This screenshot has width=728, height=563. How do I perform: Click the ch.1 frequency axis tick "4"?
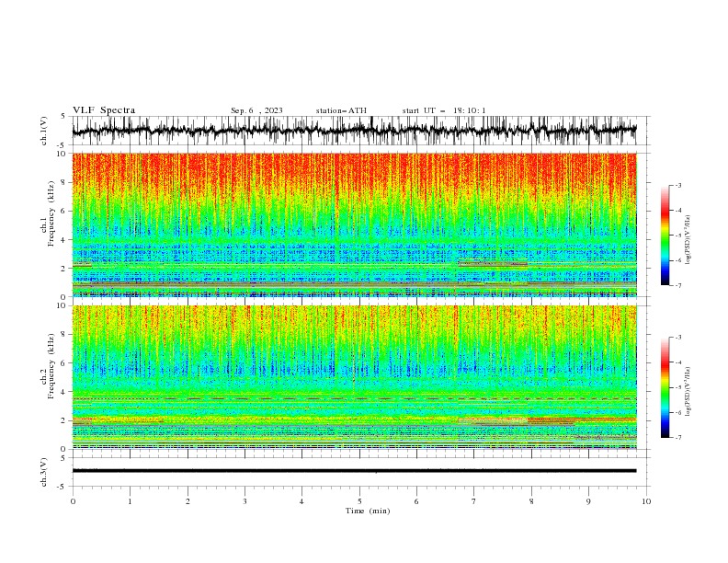click(x=65, y=240)
